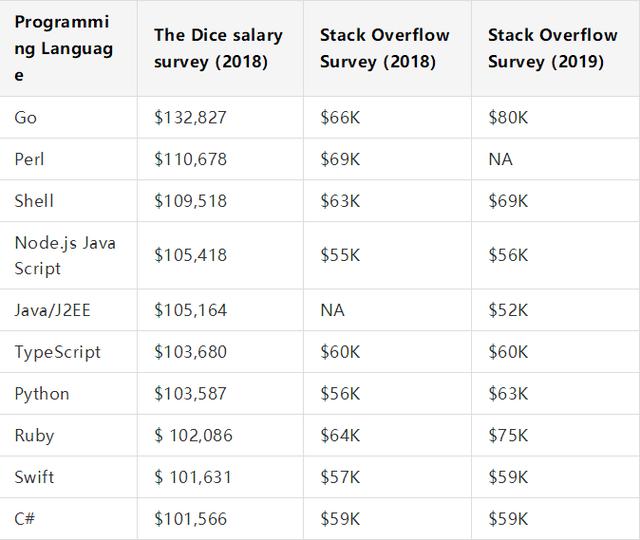
Task: Select the C# row's $101,566 value
Action: 190,519
